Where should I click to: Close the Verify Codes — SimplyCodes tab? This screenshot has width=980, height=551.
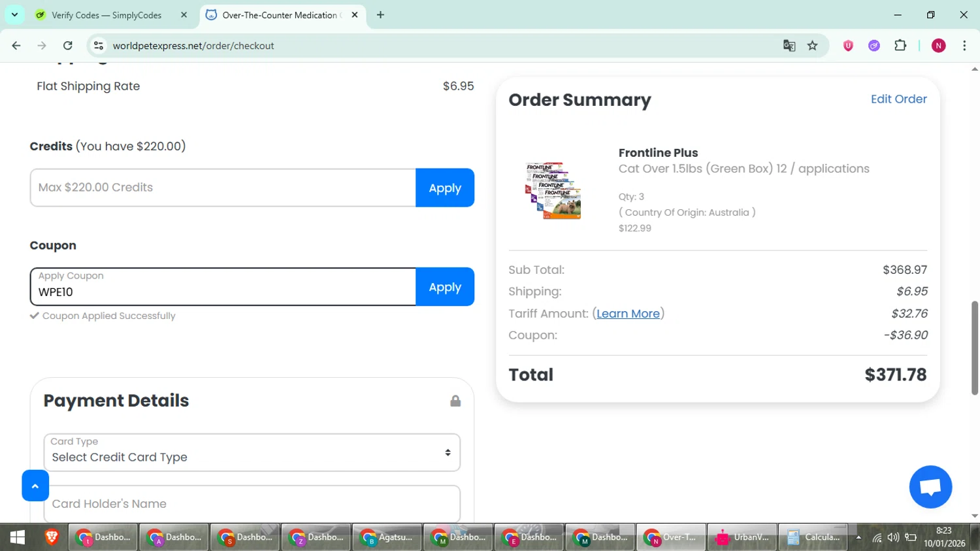[x=184, y=15]
